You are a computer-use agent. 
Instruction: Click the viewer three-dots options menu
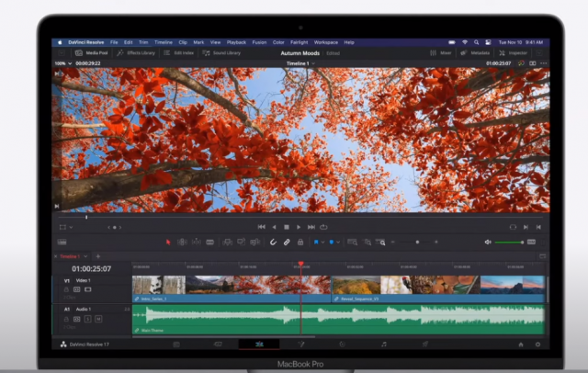543,63
